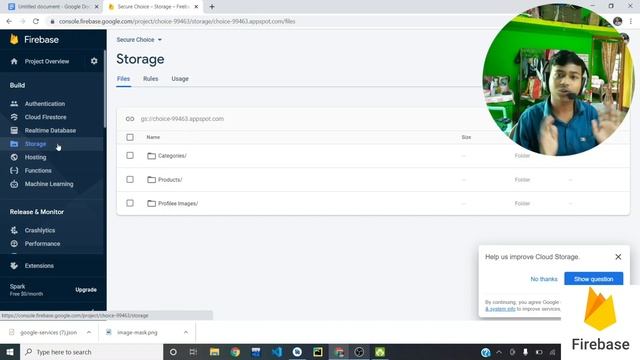The height and width of the screenshot is (360, 640).
Task: Dismiss the Help us improve popup
Action: 618,257
